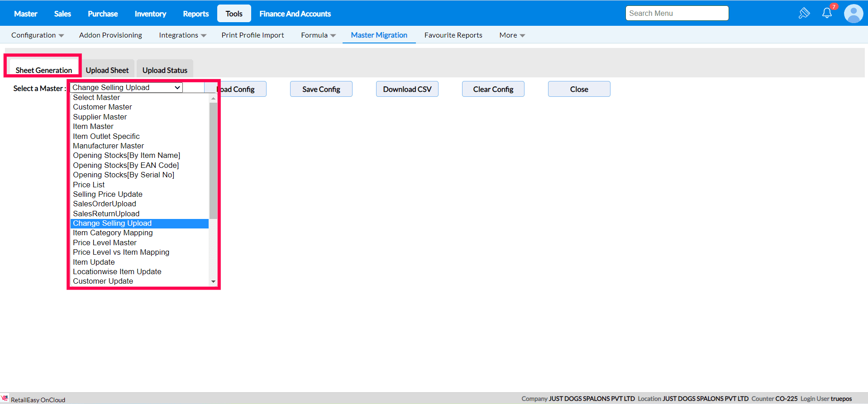The width and height of the screenshot is (868, 404).
Task: Click the Close button
Action: [579, 89]
